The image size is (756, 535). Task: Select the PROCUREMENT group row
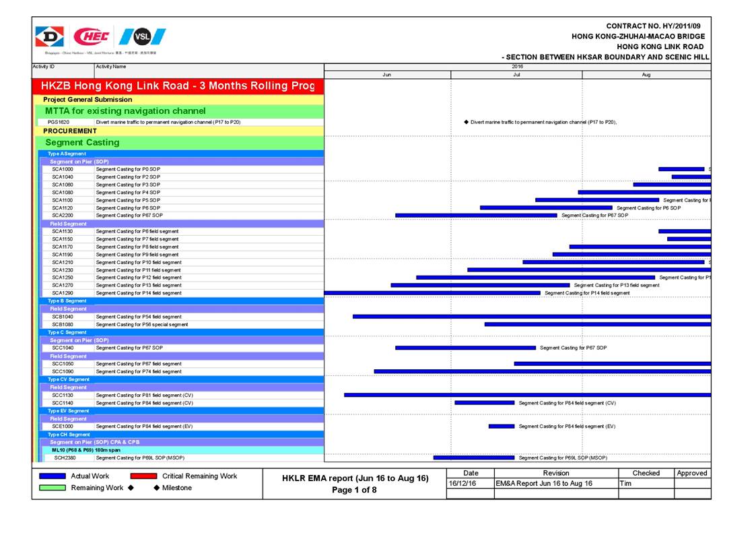click(x=179, y=131)
